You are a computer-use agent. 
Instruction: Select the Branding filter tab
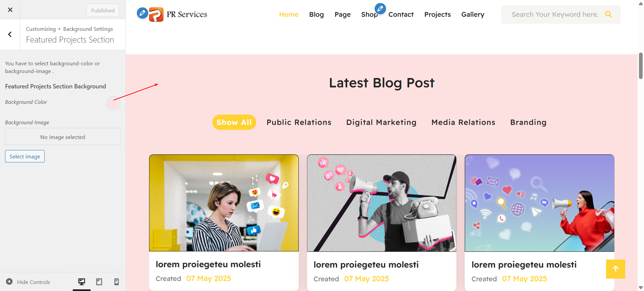[x=528, y=122]
